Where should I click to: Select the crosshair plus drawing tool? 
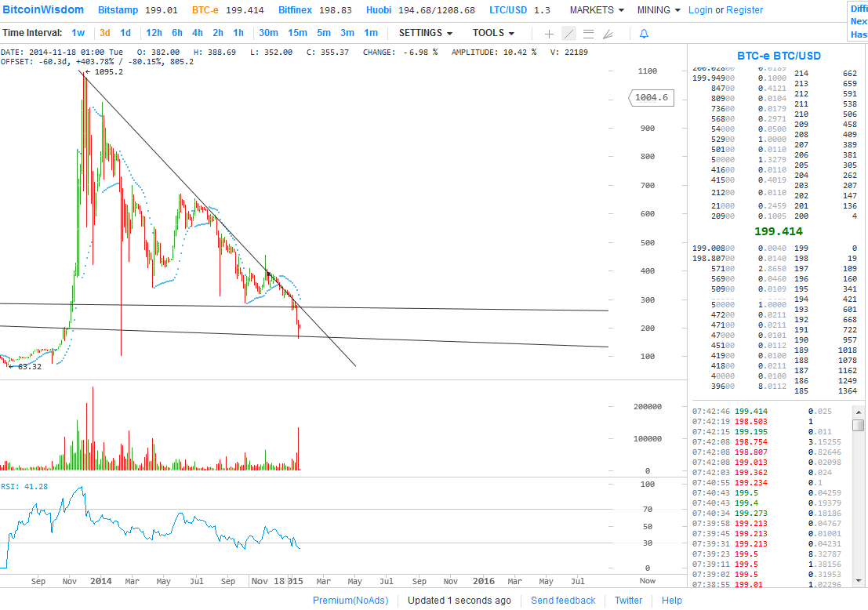549,33
